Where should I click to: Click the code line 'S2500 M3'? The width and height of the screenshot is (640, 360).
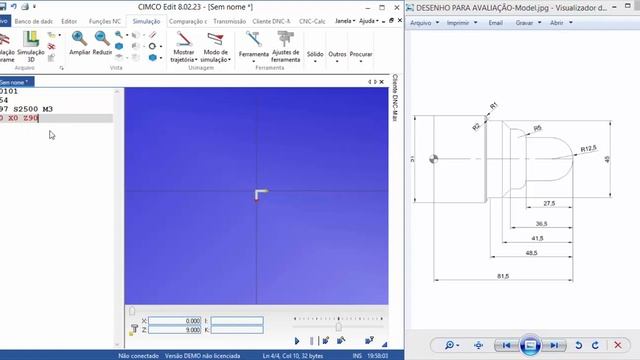(x=33, y=109)
